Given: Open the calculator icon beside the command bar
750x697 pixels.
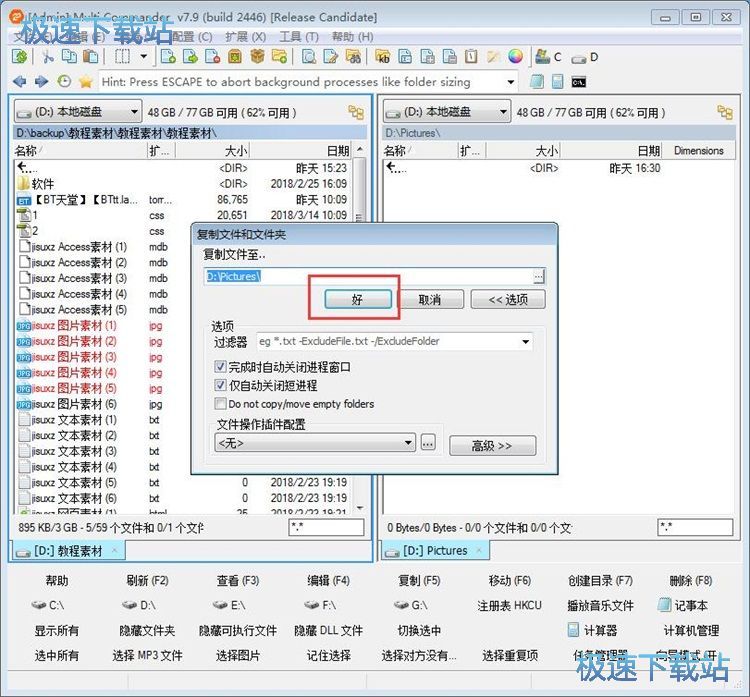Looking at the screenshot, I should [x=557, y=82].
